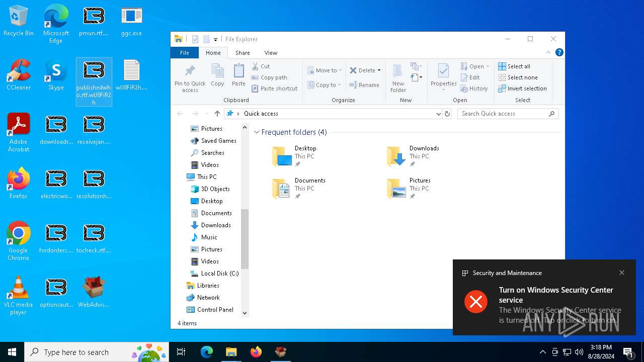Click Pin to Quick access icon
The image size is (644, 362).
click(190, 79)
